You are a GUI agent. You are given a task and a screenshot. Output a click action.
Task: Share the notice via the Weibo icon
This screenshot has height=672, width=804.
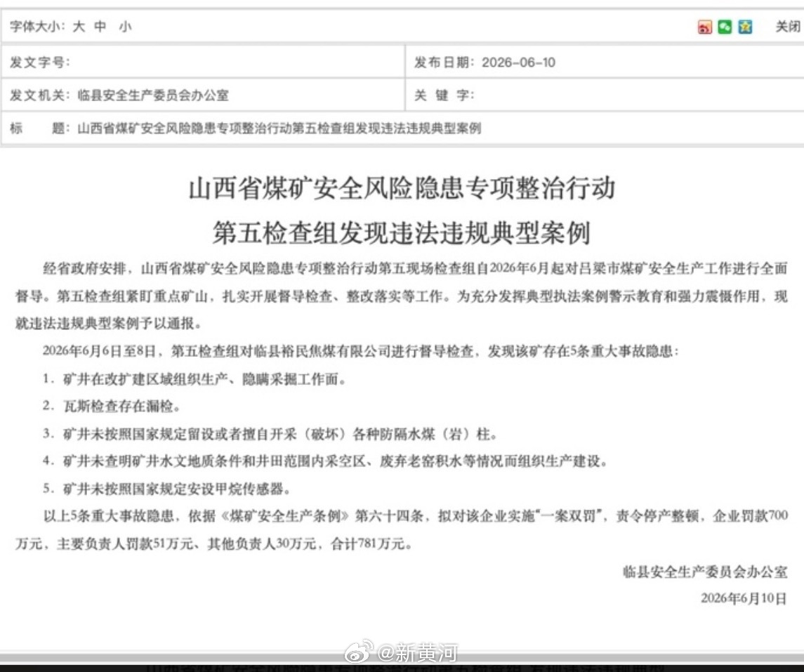point(704,27)
